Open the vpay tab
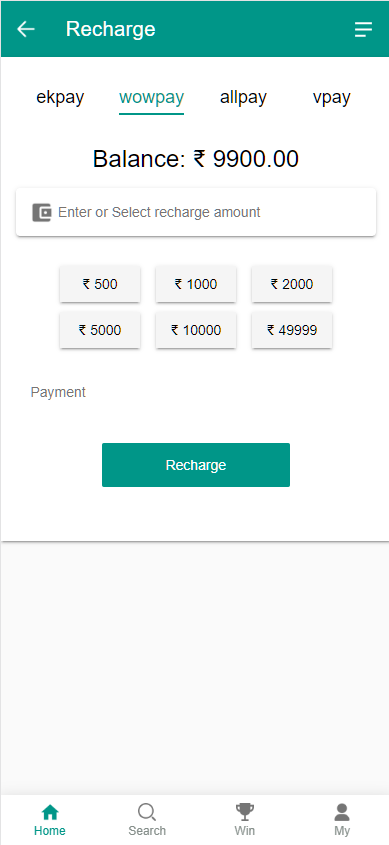 click(x=331, y=98)
